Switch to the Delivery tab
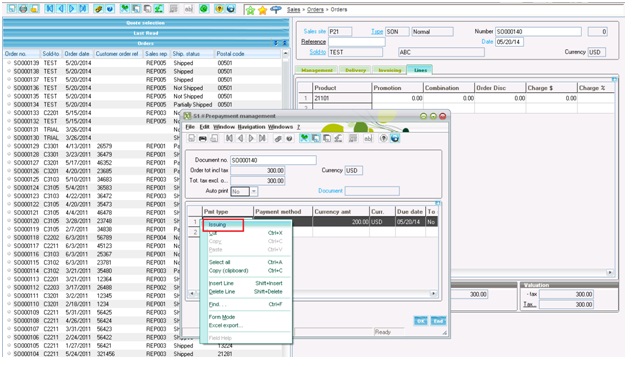This screenshot has height=366, width=634. point(355,70)
